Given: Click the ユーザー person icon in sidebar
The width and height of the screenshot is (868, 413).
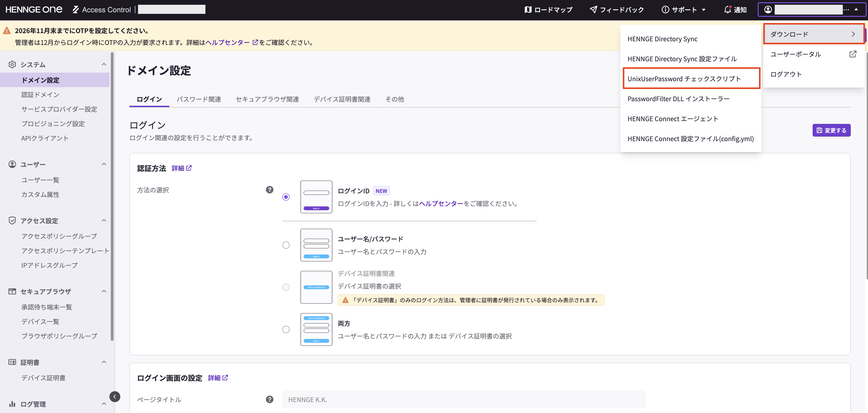Looking at the screenshot, I should pyautogui.click(x=12, y=164).
